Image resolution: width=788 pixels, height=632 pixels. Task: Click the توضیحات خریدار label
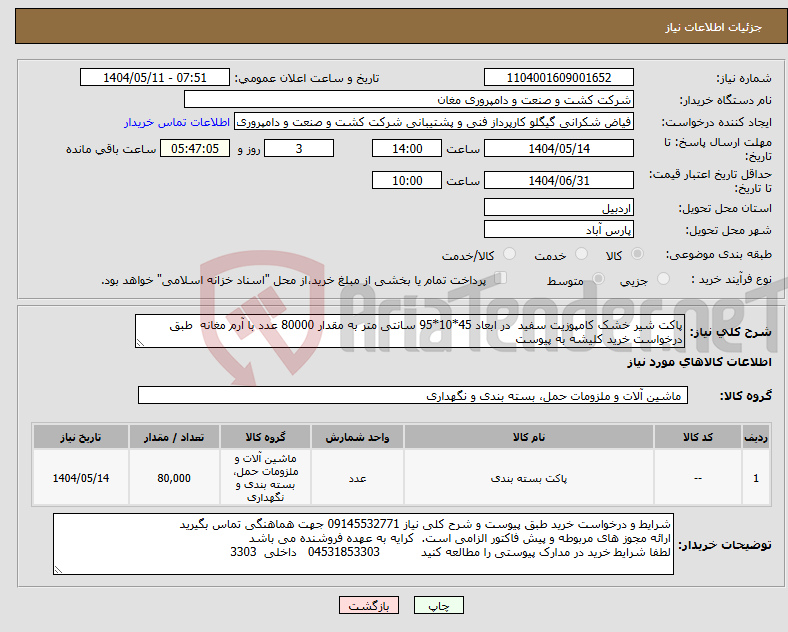click(725, 545)
